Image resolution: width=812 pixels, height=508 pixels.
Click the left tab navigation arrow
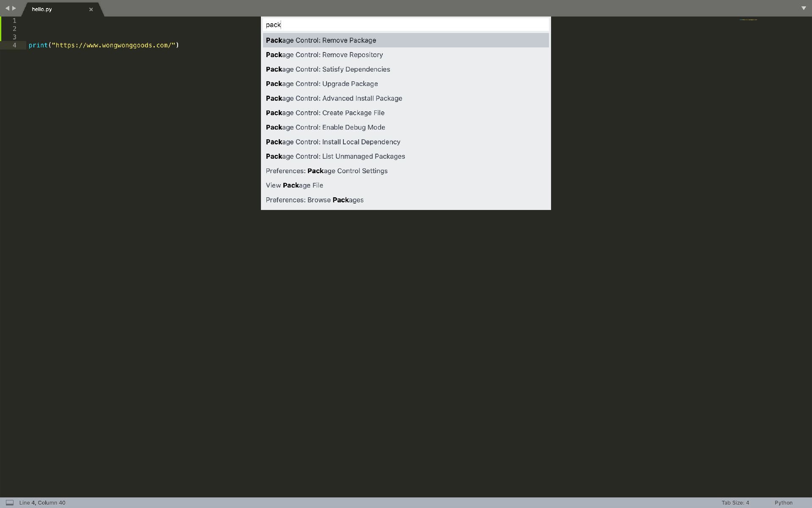tap(7, 8)
